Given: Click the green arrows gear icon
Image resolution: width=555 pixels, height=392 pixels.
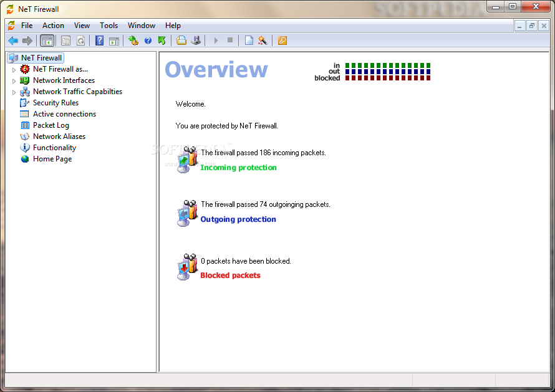Looking at the screenshot, I should coord(133,41).
